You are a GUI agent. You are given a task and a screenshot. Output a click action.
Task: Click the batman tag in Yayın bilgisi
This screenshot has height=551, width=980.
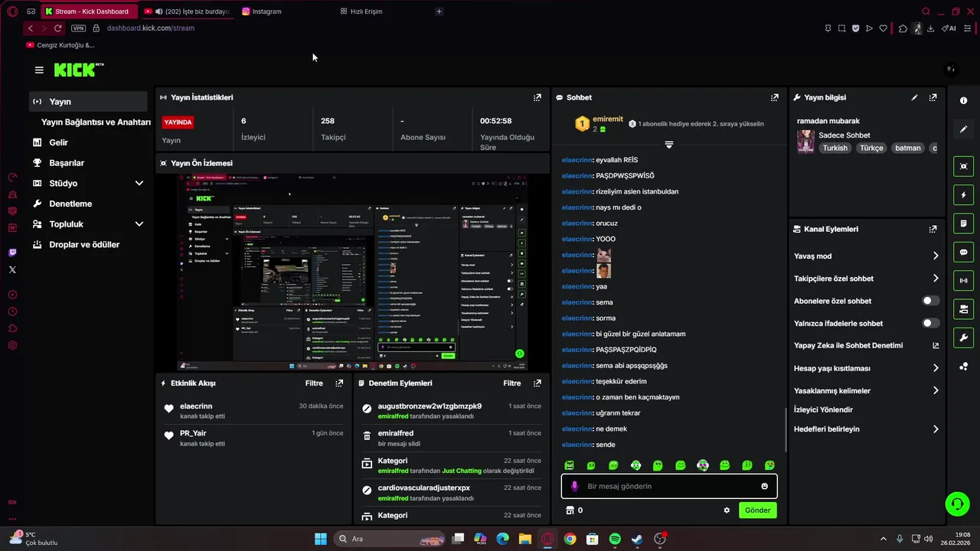tap(907, 148)
